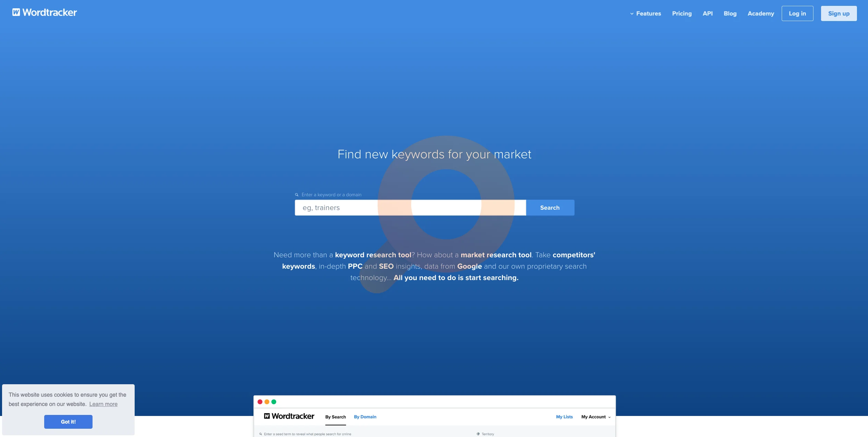
Task: Focus the keyword or domain input field
Action: point(410,208)
